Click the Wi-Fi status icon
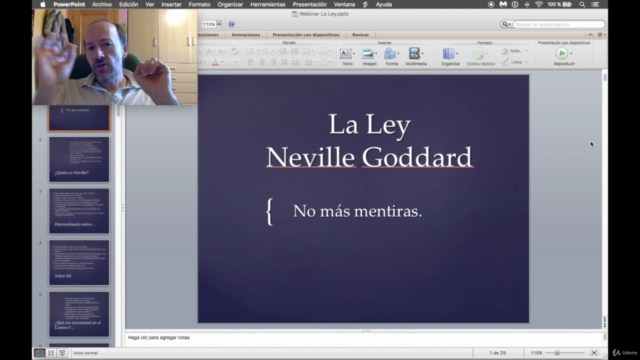The height and width of the screenshot is (360, 640). [x=539, y=4]
